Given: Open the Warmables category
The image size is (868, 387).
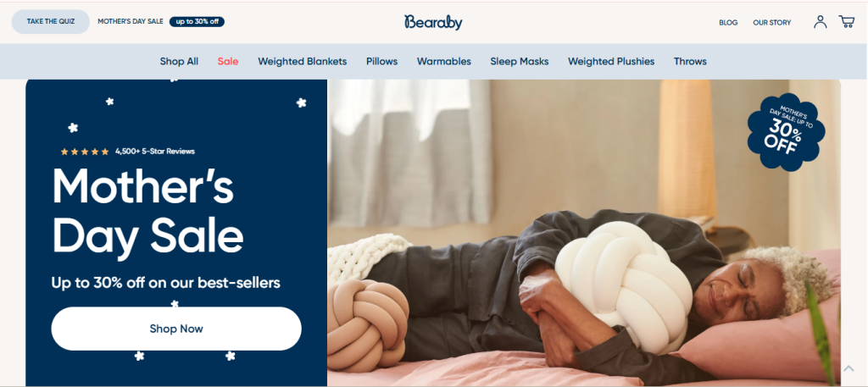Looking at the screenshot, I should click(x=444, y=61).
